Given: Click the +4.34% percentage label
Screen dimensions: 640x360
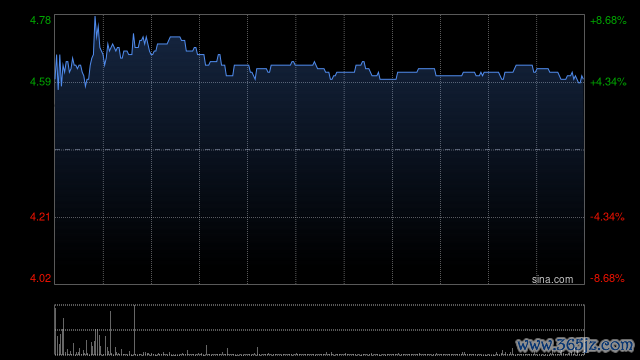Looking at the screenshot, I should click(x=608, y=82).
